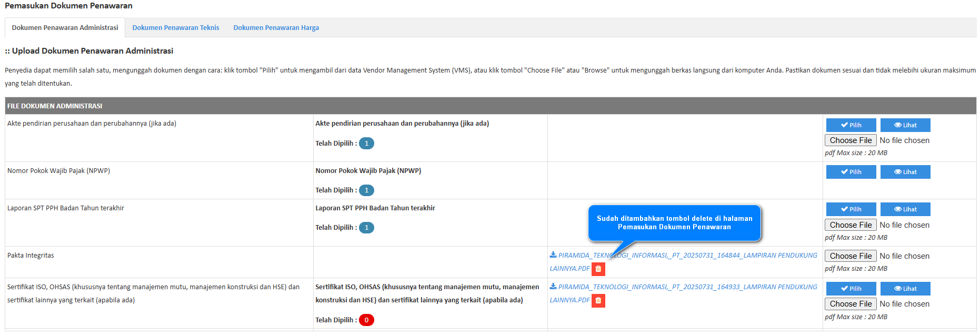Click Pilih for Sertifikat ISO row
980x336 pixels.
coord(851,289)
